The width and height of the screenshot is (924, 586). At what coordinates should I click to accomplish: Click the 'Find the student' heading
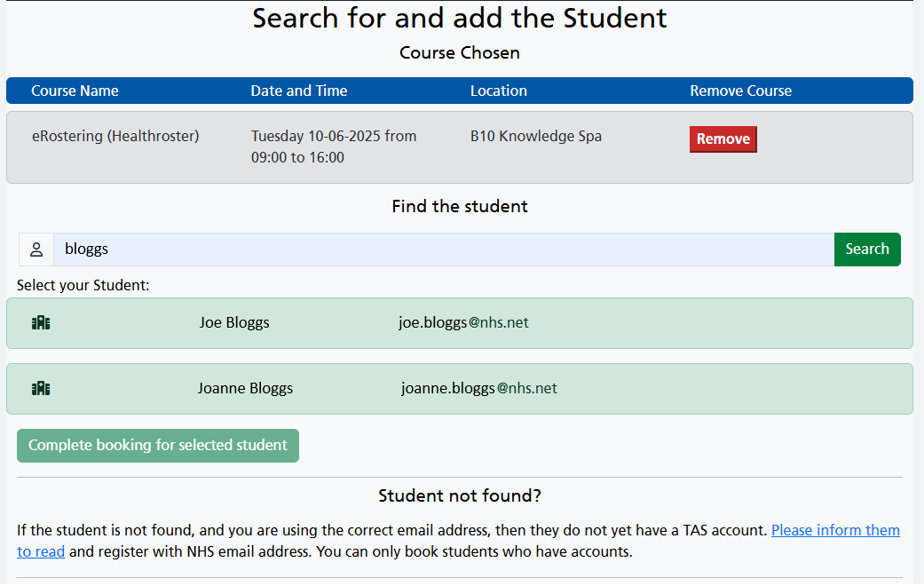[x=459, y=206]
